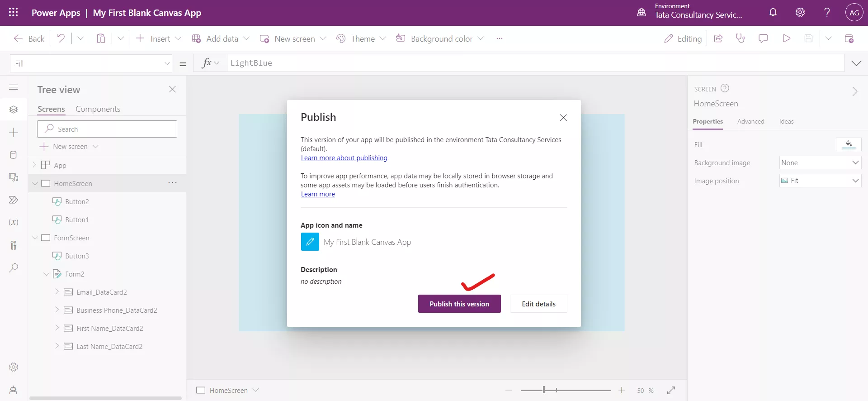The width and height of the screenshot is (868, 401).
Task: Open the Learn more performance link
Action: click(318, 194)
